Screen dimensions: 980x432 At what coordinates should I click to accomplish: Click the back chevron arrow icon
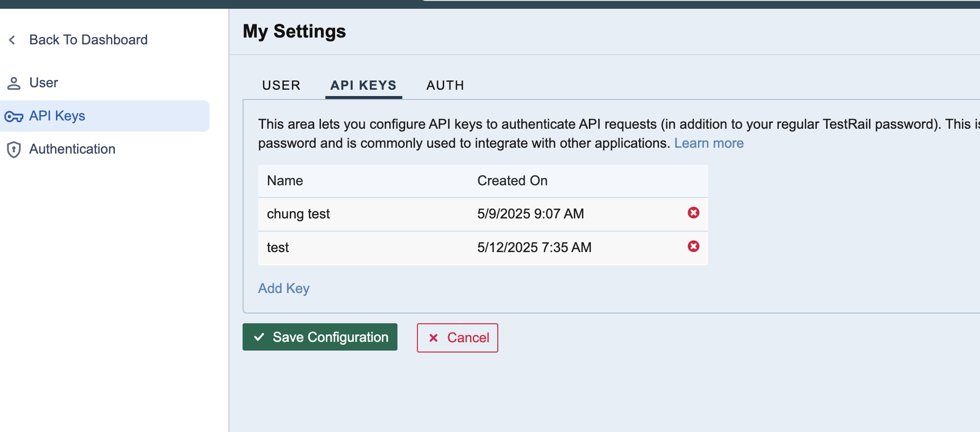pyautogui.click(x=12, y=40)
